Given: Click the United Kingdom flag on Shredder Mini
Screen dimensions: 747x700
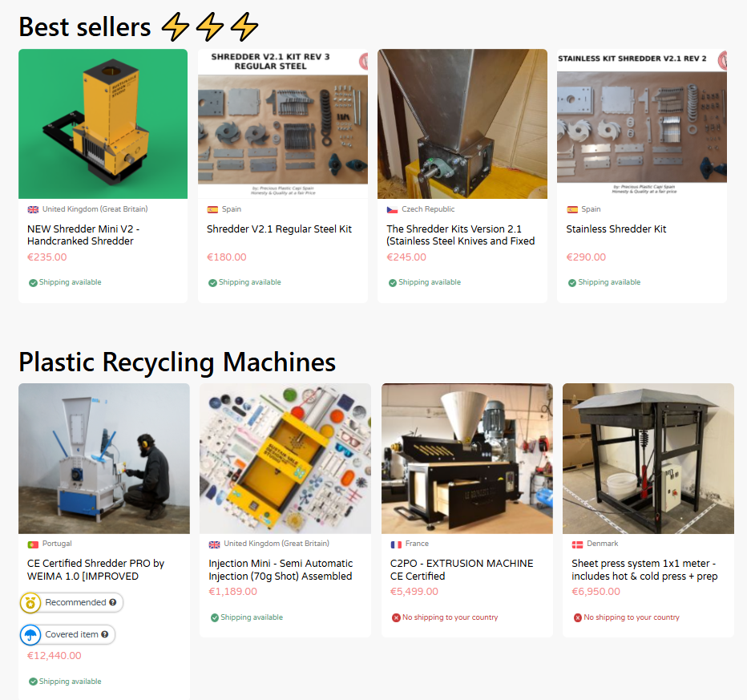Looking at the screenshot, I should coord(33,209).
